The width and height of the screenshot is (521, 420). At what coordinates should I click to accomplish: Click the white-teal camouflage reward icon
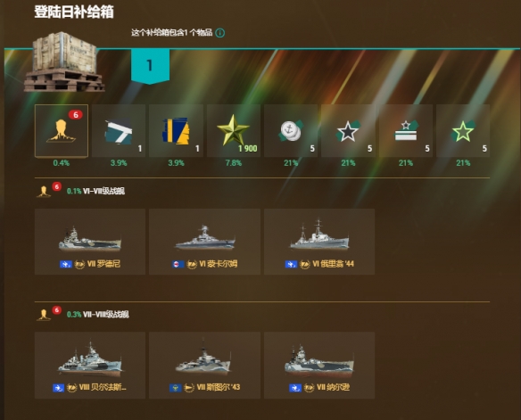(119, 131)
